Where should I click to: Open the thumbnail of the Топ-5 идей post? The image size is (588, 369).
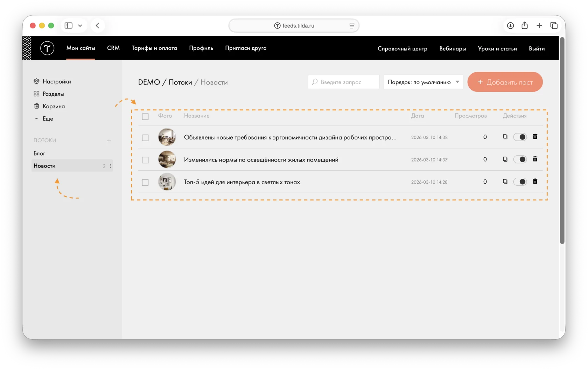point(167,182)
